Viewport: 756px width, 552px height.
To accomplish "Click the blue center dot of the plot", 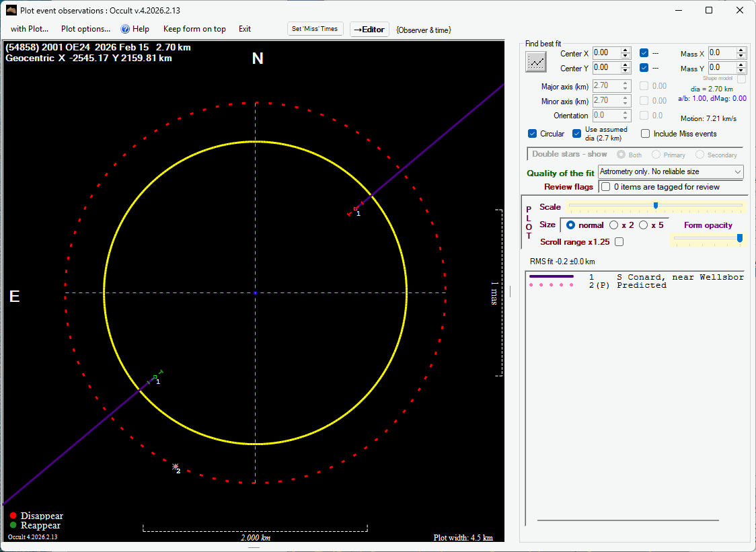I will click(x=255, y=292).
